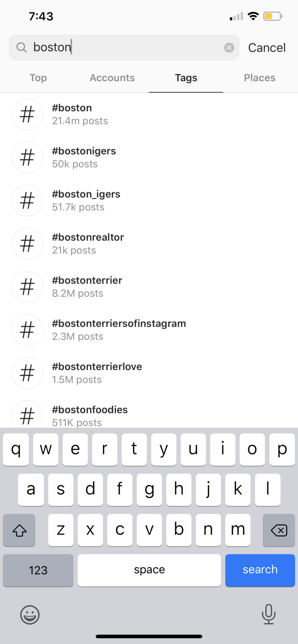Cancel the current search
The image size is (298, 644).
coord(267,47)
